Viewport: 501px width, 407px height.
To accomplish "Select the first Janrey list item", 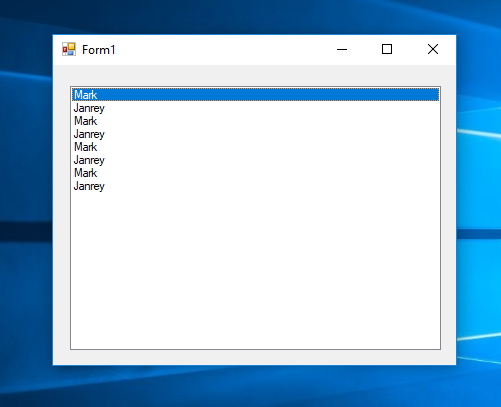I will click(255, 108).
